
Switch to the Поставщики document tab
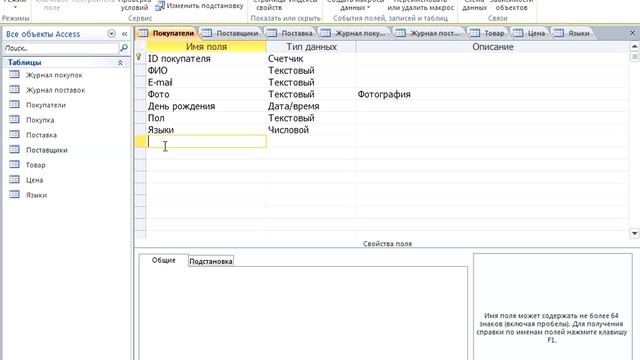click(231, 33)
